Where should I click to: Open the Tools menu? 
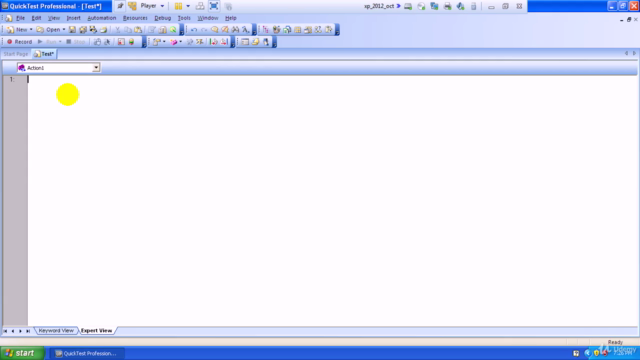pyautogui.click(x=184, y=18)
